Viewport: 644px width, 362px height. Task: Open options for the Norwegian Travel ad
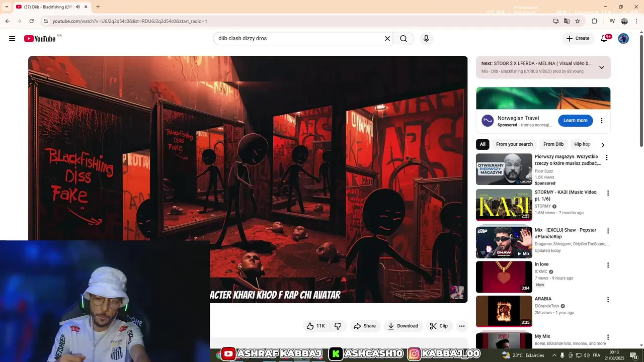(x=601, y=121)
